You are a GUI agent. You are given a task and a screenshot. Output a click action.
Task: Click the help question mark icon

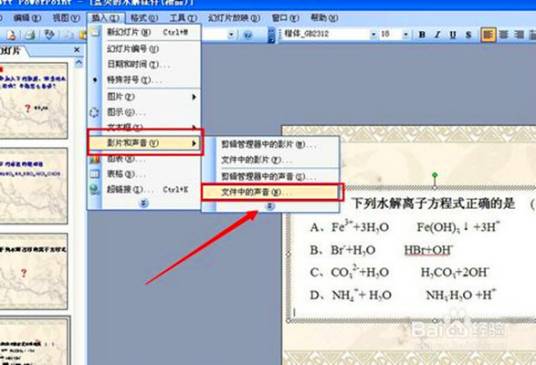[x=248, y=35]
